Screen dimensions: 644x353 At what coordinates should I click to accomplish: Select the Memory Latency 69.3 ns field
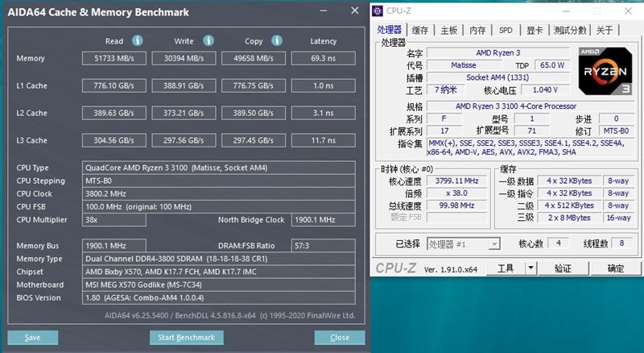[324, 58]
